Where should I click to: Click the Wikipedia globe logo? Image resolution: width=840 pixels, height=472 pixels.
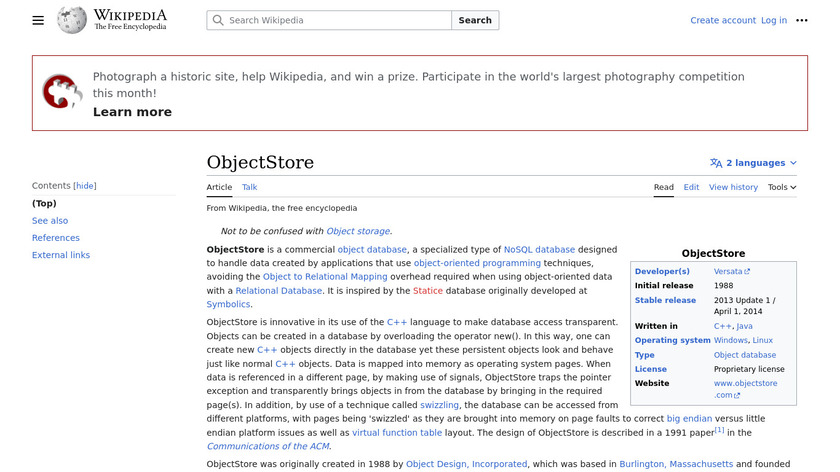[x=72, y=20]
